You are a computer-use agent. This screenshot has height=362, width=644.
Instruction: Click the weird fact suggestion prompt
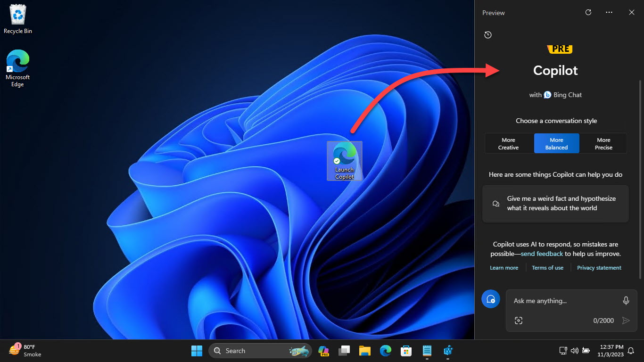tap(555, 203)
